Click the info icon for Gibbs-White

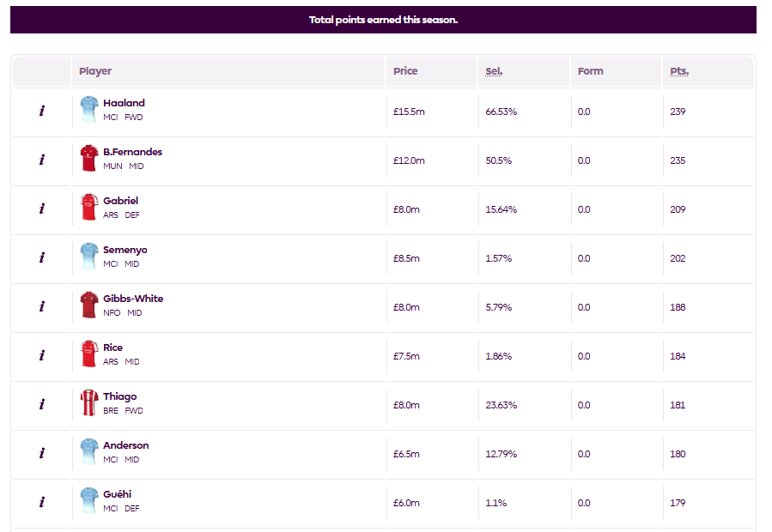coord(42,306)
